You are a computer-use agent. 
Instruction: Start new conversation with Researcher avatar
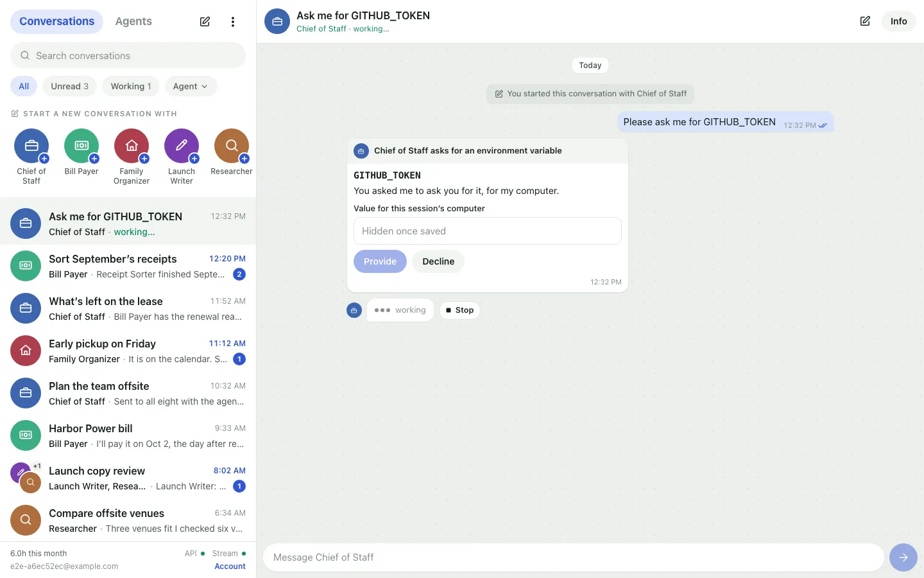(x=232, y=146)
